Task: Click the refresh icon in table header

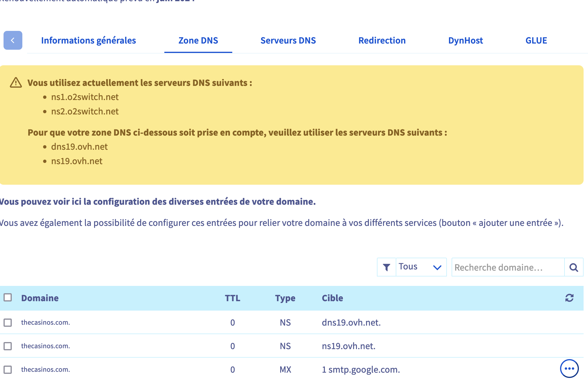Action: pyautogui.click(x=569, y=298)
